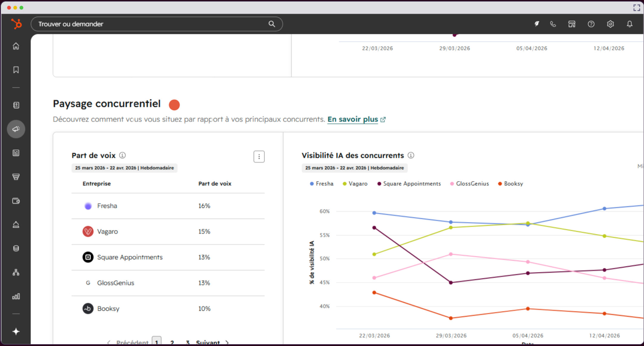Open the Reporting bar chart icon

(x=16, y=296)
